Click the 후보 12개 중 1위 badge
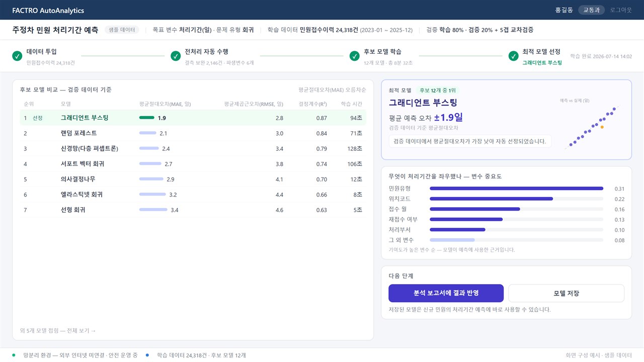Screen dimensions: 644x362 pyautogui.click(x=439, y=90)
